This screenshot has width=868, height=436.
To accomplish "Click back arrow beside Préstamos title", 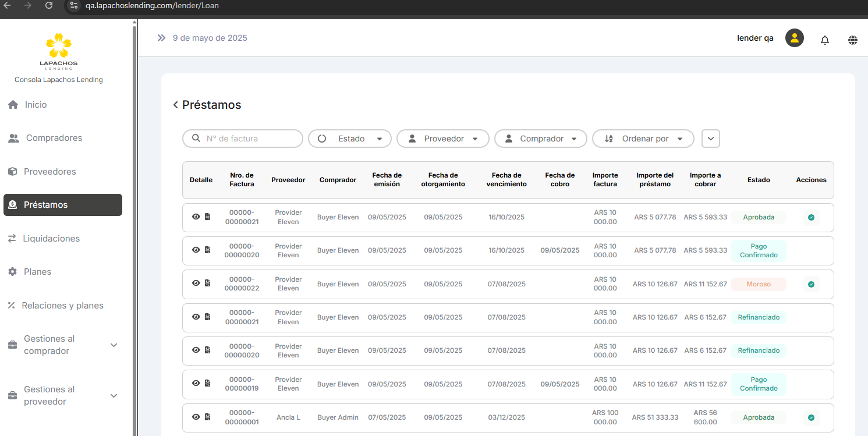I will [175, 105].
